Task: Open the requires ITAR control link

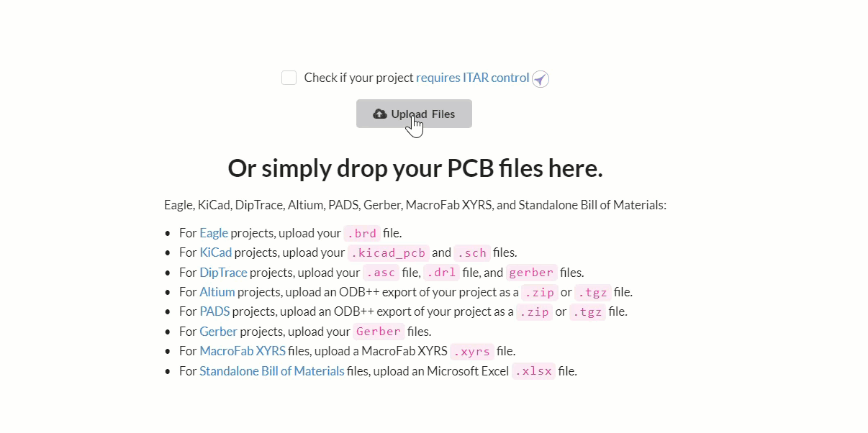Action: click(x=473, y=77)
